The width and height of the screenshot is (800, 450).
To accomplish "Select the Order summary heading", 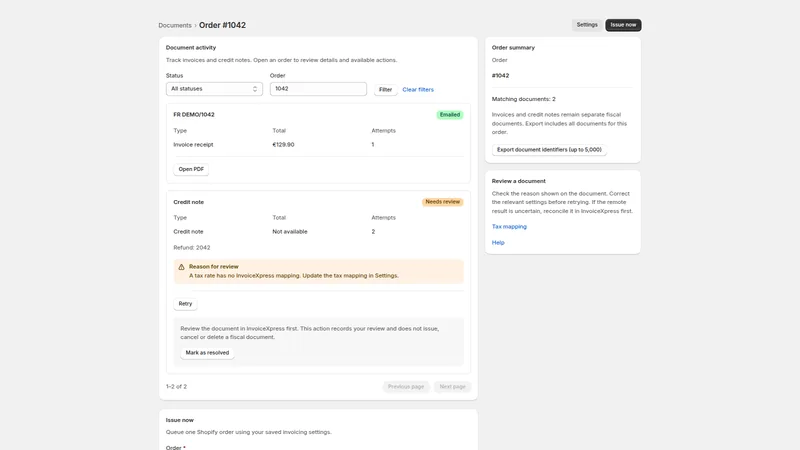I will (513, 47).
